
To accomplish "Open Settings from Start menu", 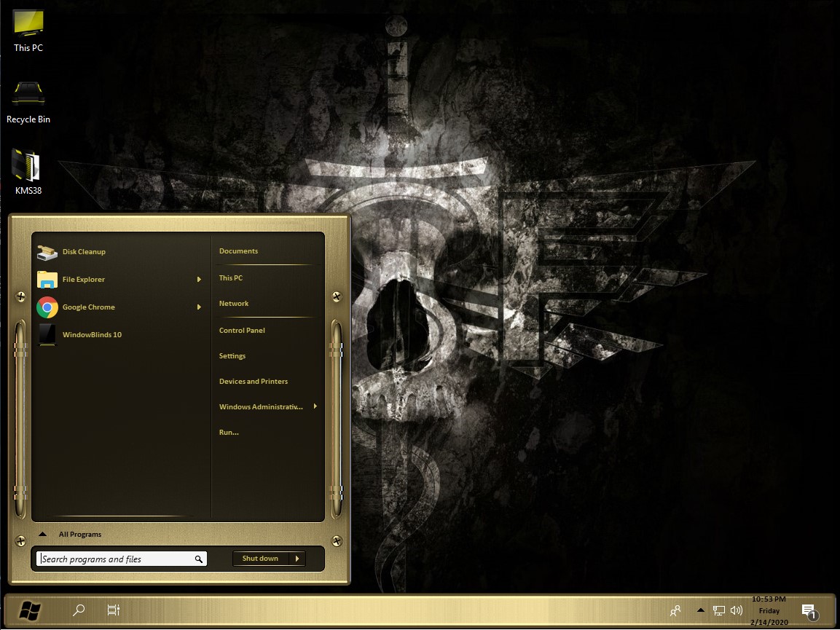I will coord(232,356).
